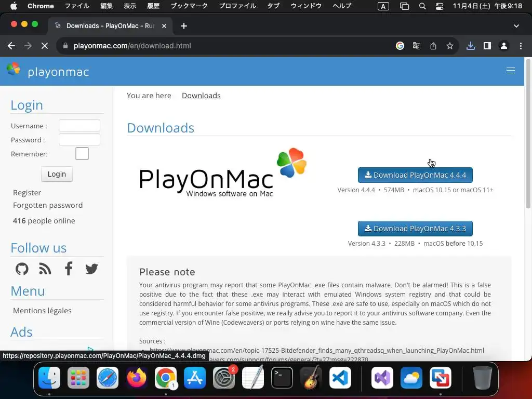Screen dimensions: 532x399
Task: Open the ブックマーク menu
Action: pos(189,6)
